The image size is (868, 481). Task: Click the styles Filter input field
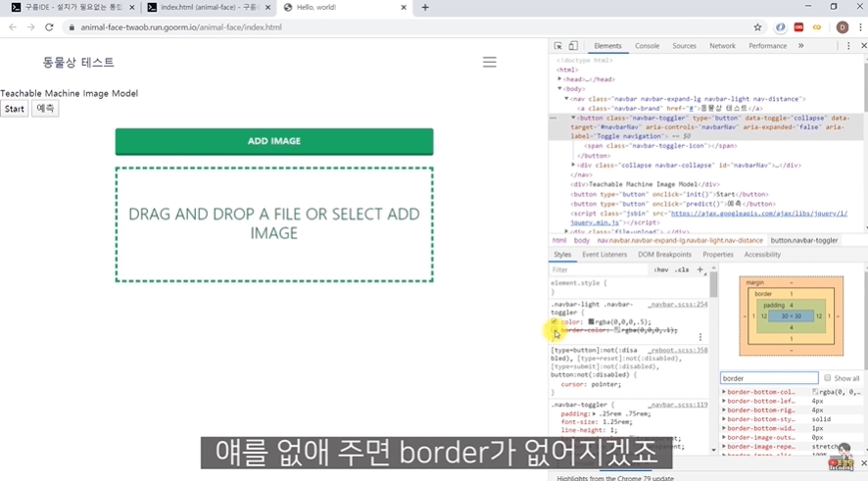pyautogui.click(x=599, y=269)
